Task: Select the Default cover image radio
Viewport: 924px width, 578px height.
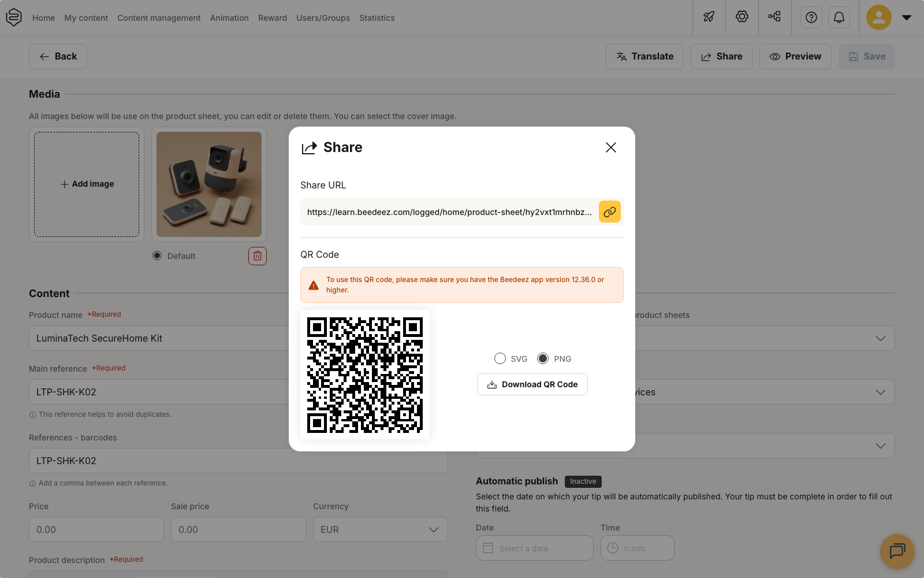Action: 157,256
